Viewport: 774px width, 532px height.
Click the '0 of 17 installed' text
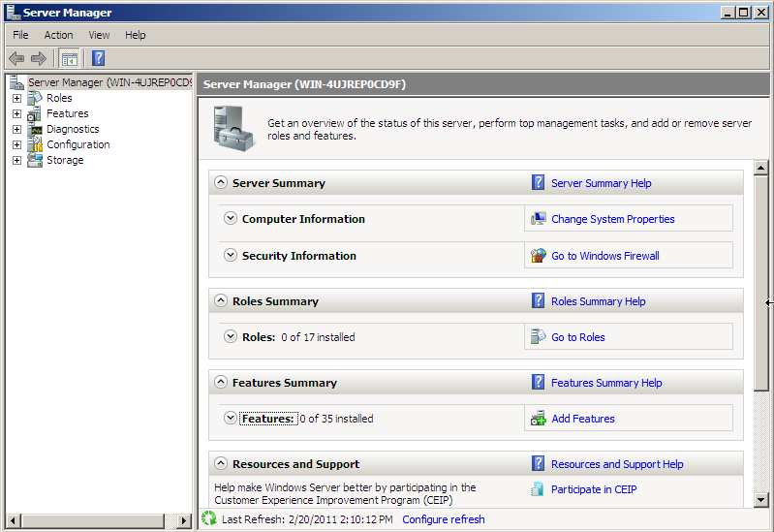(x=318, y=337)
